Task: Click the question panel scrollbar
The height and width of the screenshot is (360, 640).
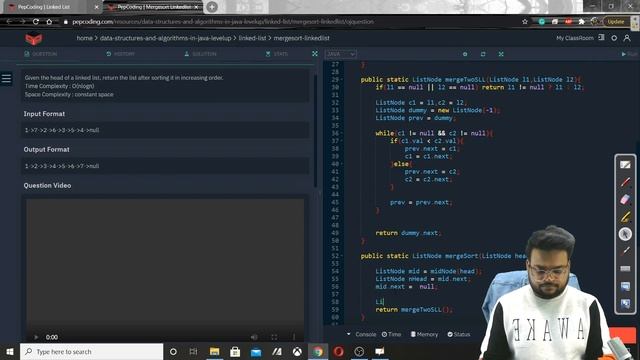Action: (x=315, y=131)
